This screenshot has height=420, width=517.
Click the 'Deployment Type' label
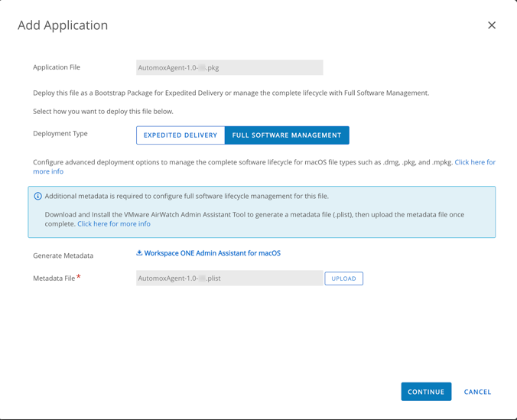pos(60,134)
